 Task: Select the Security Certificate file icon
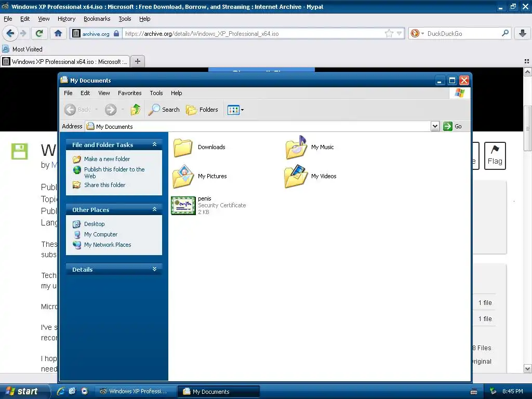[183, 206]
